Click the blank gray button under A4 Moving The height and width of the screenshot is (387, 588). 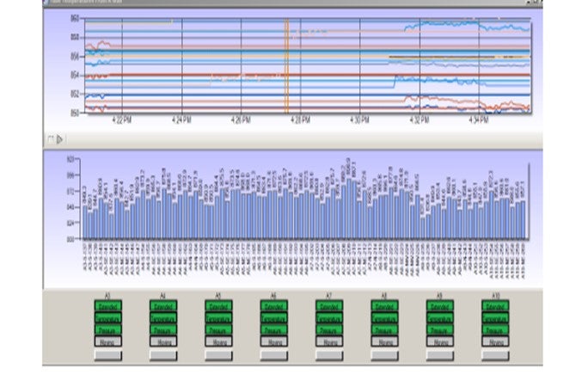pyautogui.click(x=162, y=354)
